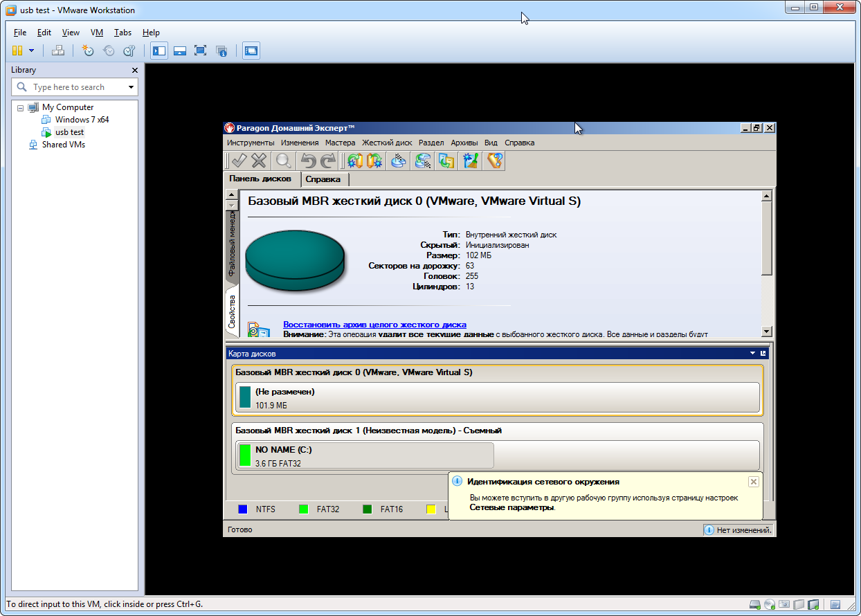Open the VMware File menu
Image resolution: width=861 pixels, height=616 pixels.
click(20, 33)
